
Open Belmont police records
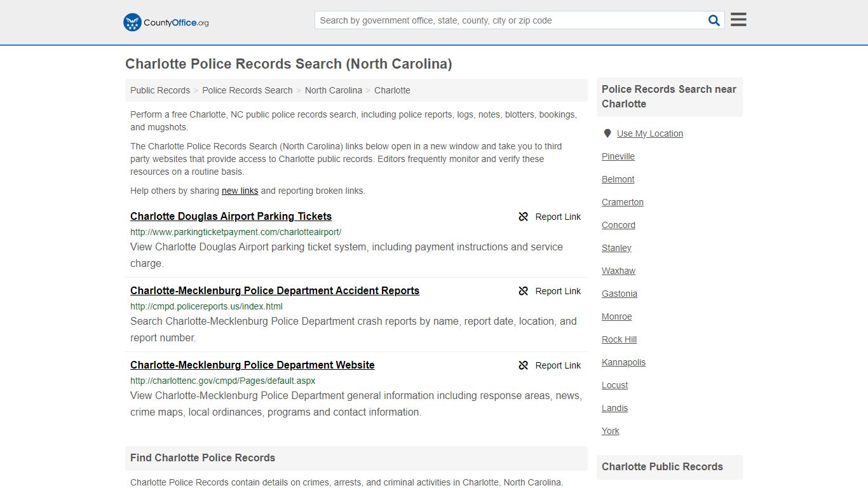pyautogui.click(x=618, y=179)
